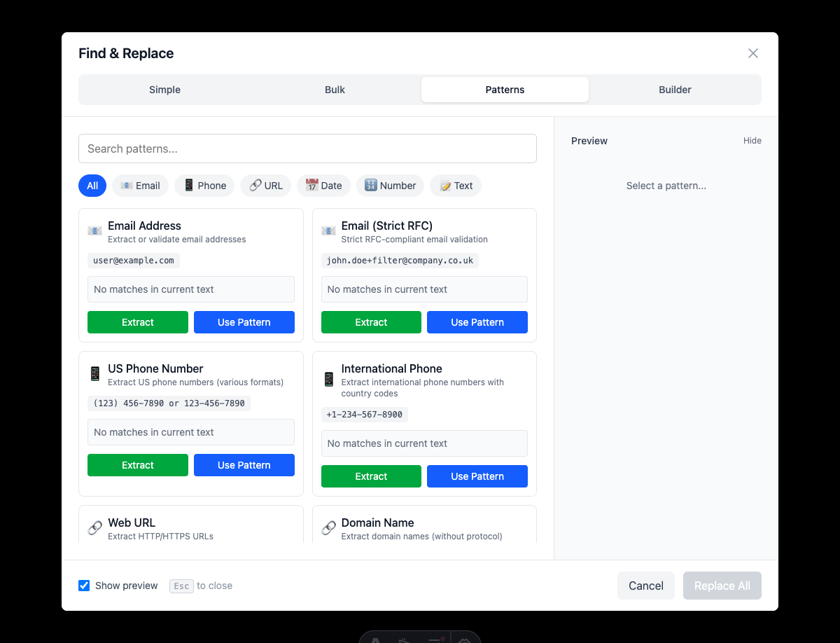Click the link icon on Web URL card
840x643 pixels.
[x=94, y=527]
